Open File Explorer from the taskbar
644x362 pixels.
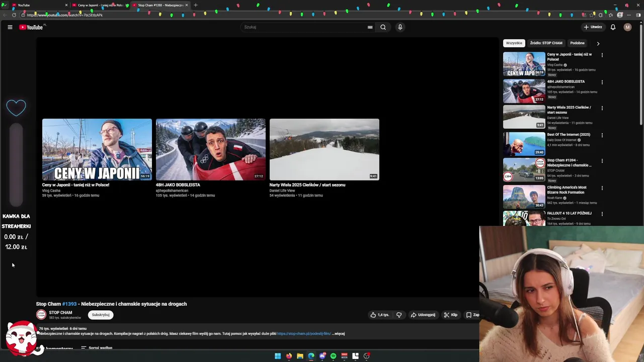(x=300, y=356)
